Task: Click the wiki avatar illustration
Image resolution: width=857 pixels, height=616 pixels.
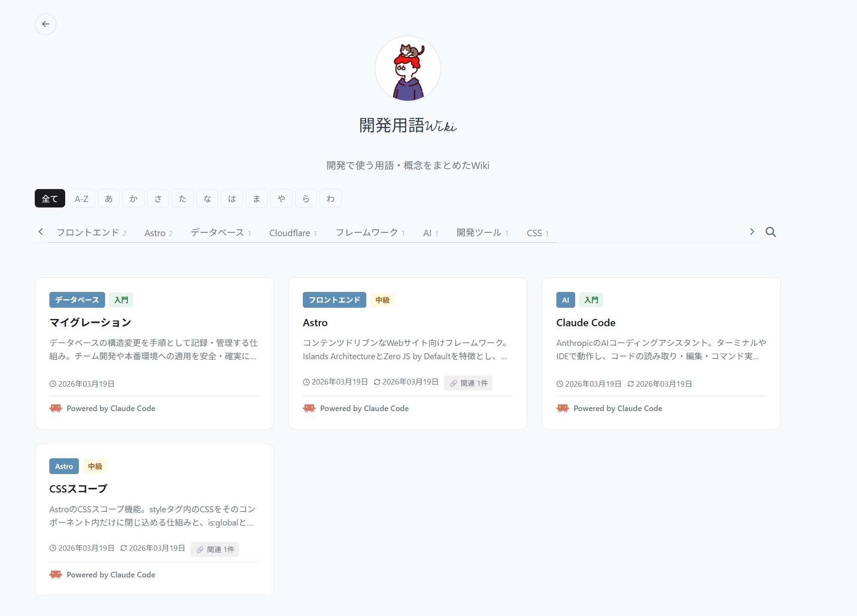Action: pos(408,69)
